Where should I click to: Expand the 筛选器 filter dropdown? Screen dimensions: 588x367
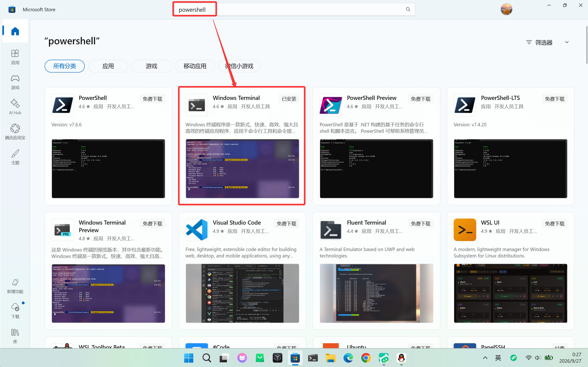coord(548,42)
